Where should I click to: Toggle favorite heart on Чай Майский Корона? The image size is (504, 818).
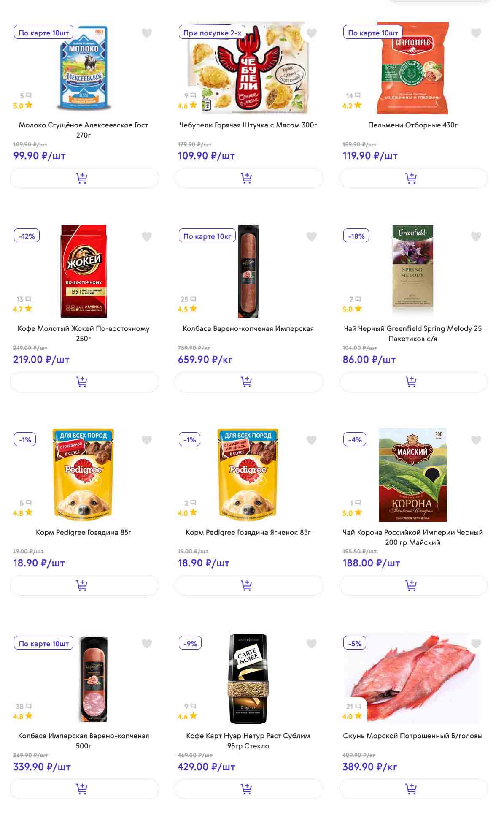[476, 440]
